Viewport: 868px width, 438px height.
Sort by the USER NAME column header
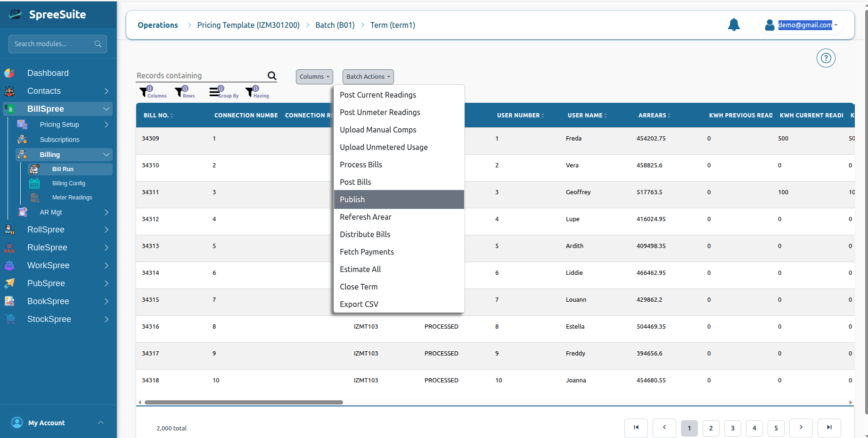[587, 116]
